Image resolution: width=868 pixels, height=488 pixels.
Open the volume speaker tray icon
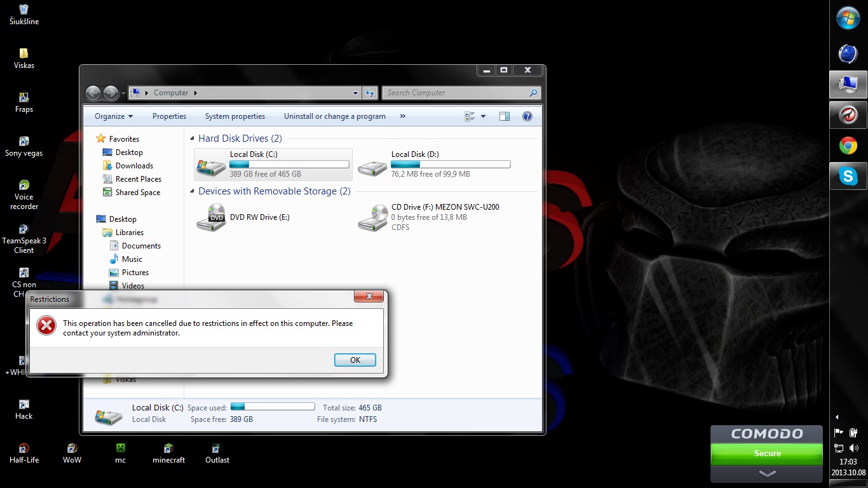(x=854, y=448)
